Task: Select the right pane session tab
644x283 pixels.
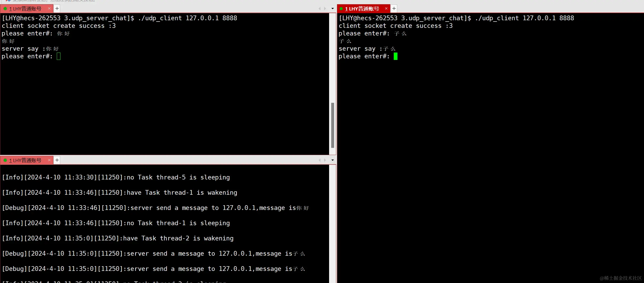Action: (x=364, y=9)
